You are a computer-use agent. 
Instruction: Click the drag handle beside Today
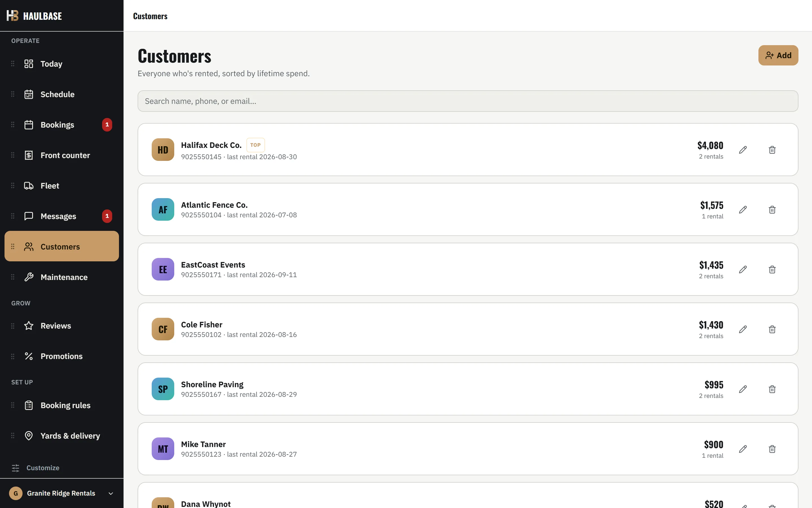(13, 64)
